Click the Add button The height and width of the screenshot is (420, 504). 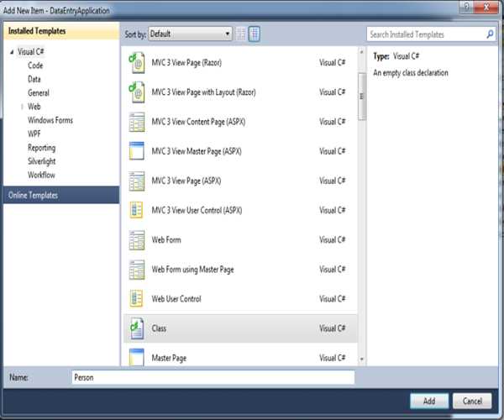pyautogui.click(x=429, y=401)
